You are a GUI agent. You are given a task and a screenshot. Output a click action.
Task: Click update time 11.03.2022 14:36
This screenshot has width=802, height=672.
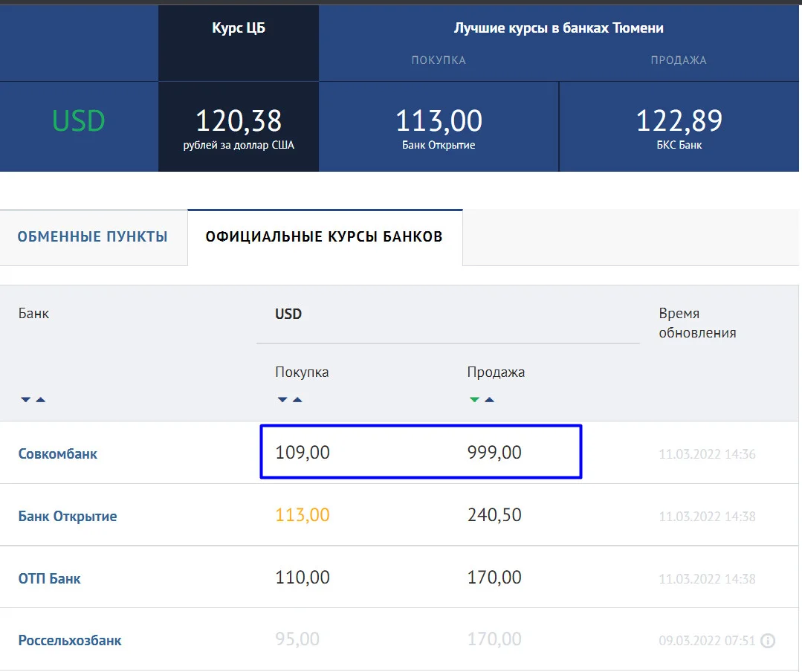click(x=707, y=454)
